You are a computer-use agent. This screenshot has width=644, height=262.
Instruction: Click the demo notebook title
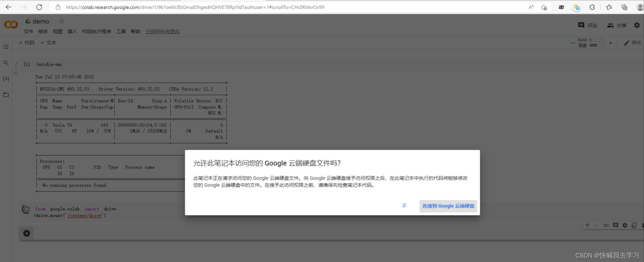pos(41,21)
